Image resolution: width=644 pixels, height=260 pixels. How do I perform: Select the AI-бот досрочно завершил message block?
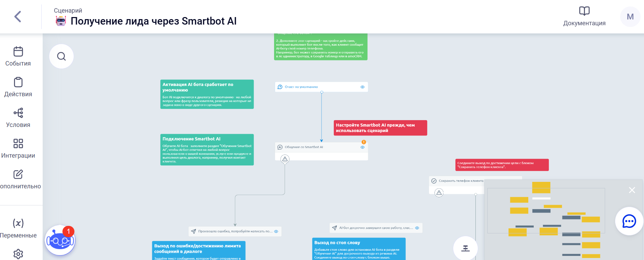(x=376, y=228)
